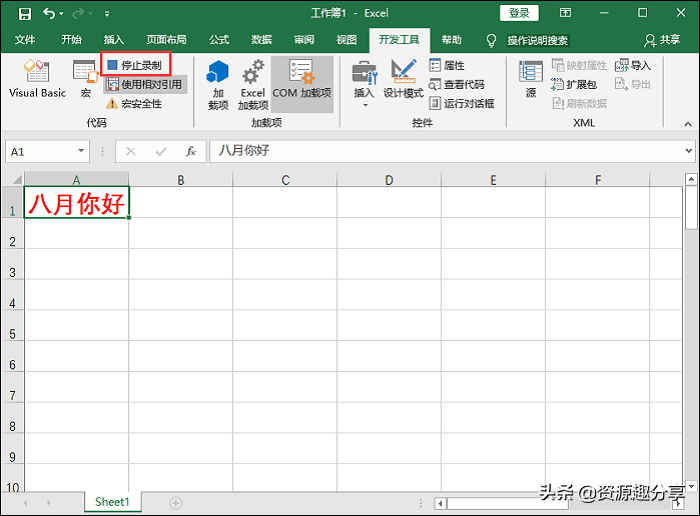Click the Macros (宏) icon
700x516 pixels.
coord(85,78)
